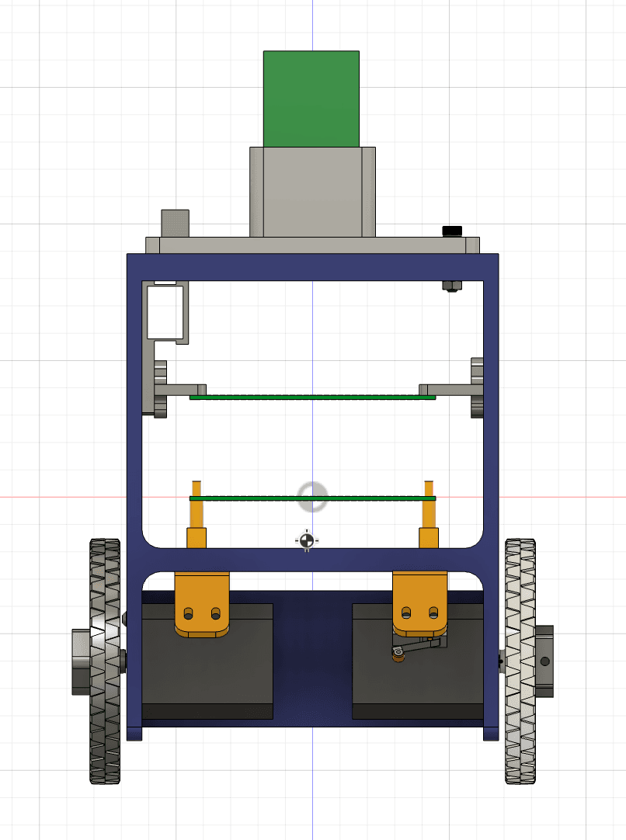Click the right orange standoff post
This screenshot has height=840, width=626.
pos(429,514)
